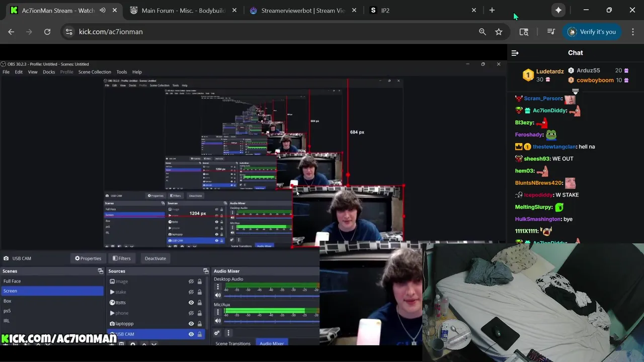Select the ps5 scene
Image resolution: width=644 pixels, height=362 pixels.
pyautogui.click(x=52, y=311)
